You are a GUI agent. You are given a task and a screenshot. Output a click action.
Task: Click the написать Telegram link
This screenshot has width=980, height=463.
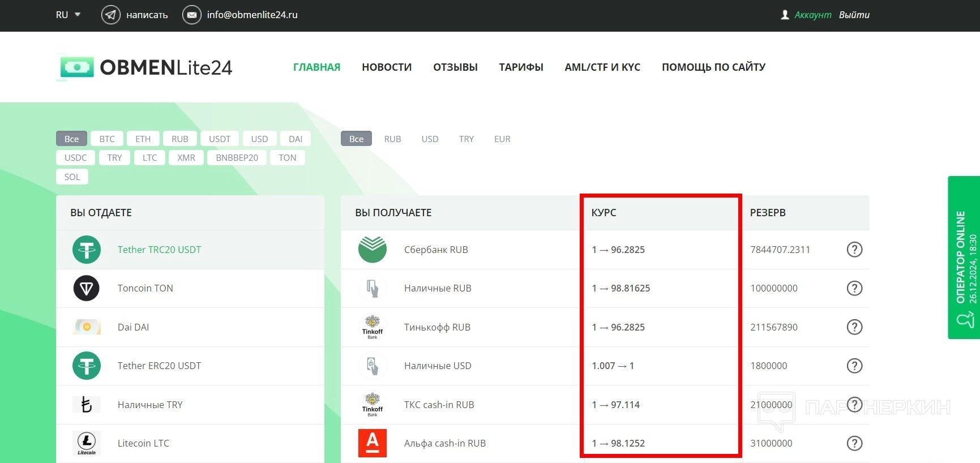pyautogui.click(x=147, y=15)
